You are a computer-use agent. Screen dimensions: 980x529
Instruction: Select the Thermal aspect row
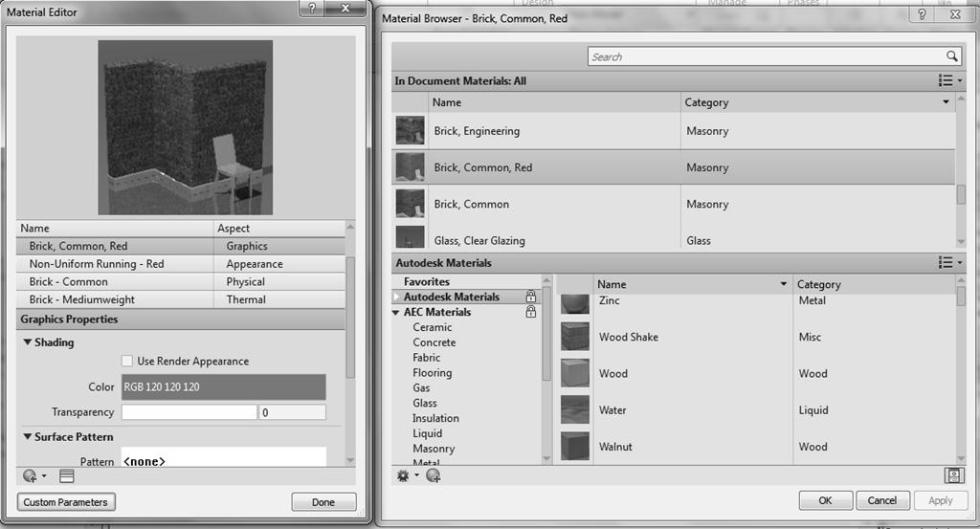coord(181,299)
